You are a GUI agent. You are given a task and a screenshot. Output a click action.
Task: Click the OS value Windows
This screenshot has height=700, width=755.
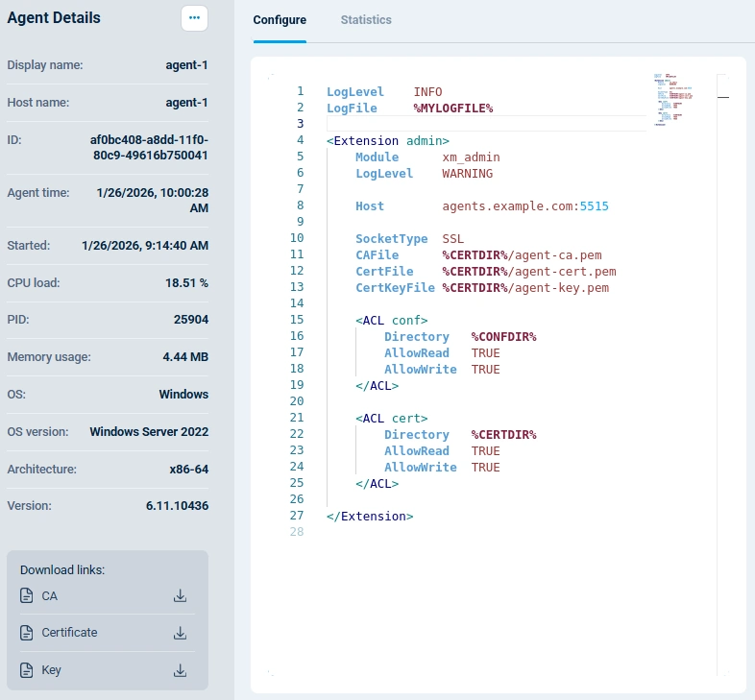(183, 395)
